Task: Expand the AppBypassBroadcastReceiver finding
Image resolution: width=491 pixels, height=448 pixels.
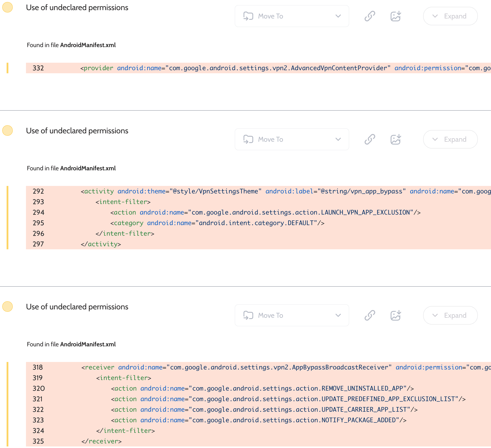Action: pos(450,315)
